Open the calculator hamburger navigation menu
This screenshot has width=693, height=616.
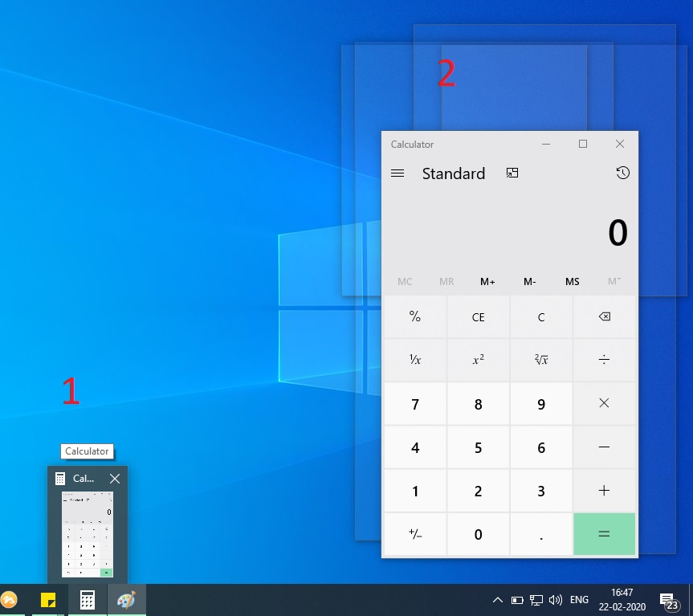397,173
